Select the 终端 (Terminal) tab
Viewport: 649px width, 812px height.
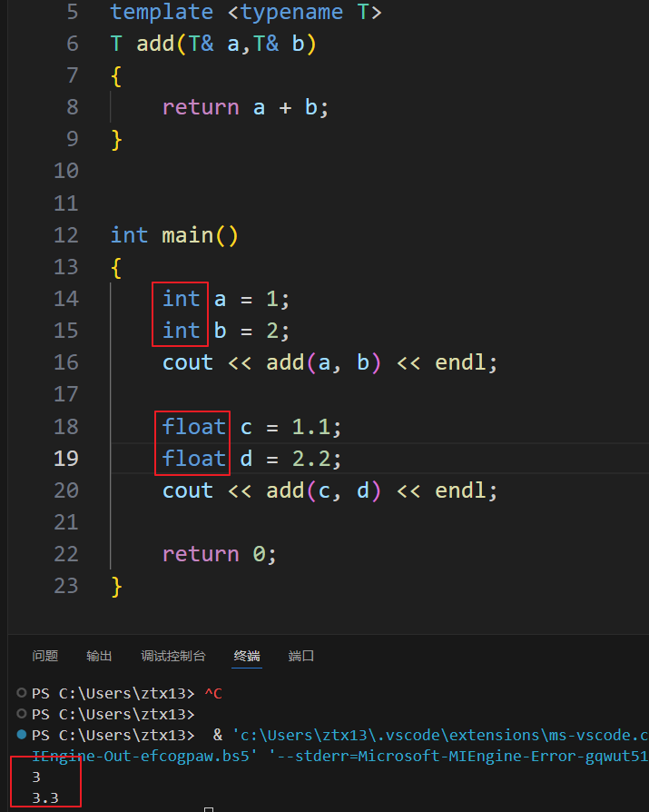pyautogui.click(x=247, y=656)
